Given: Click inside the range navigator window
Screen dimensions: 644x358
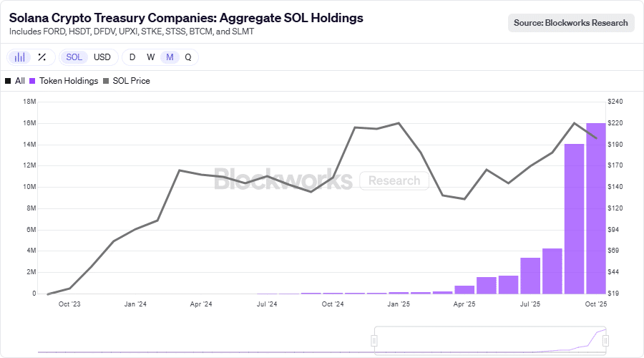Looking at the screenshot, I should coord(489,341).
